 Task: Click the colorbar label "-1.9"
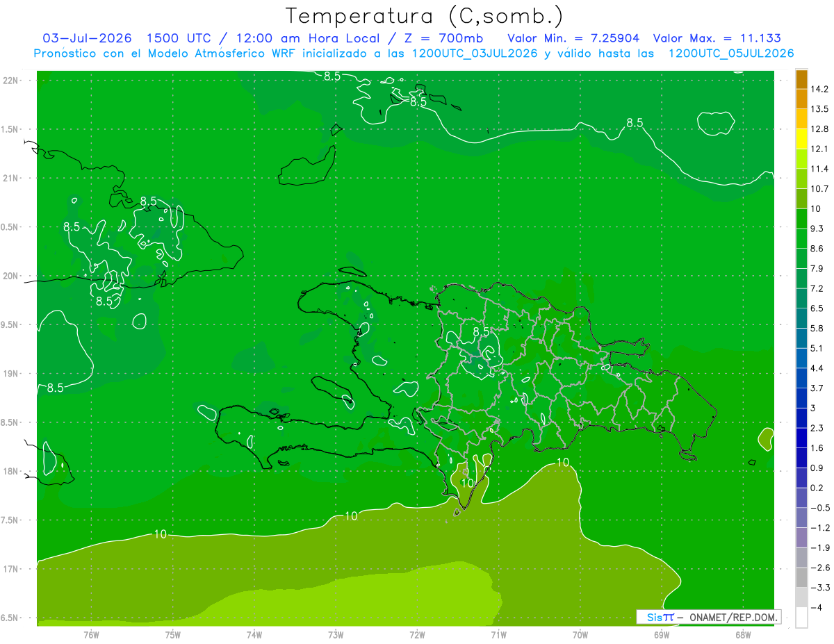(x=819, y=547)
